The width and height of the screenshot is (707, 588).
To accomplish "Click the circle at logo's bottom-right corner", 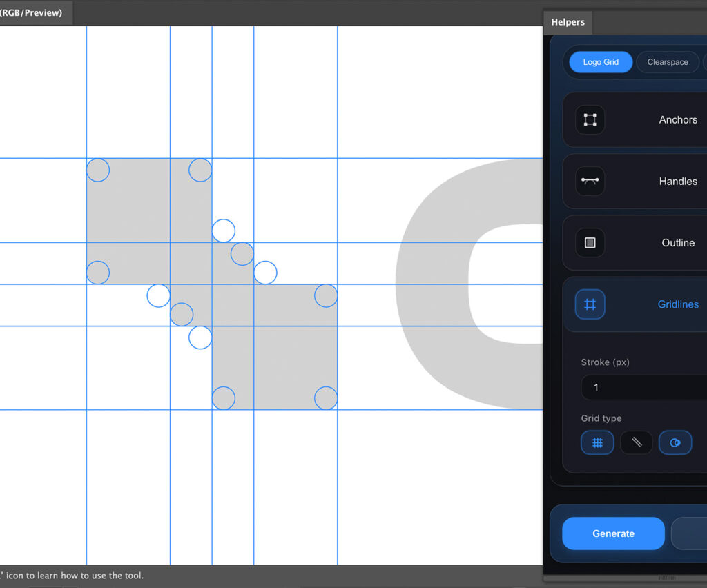I will [326, 398].
